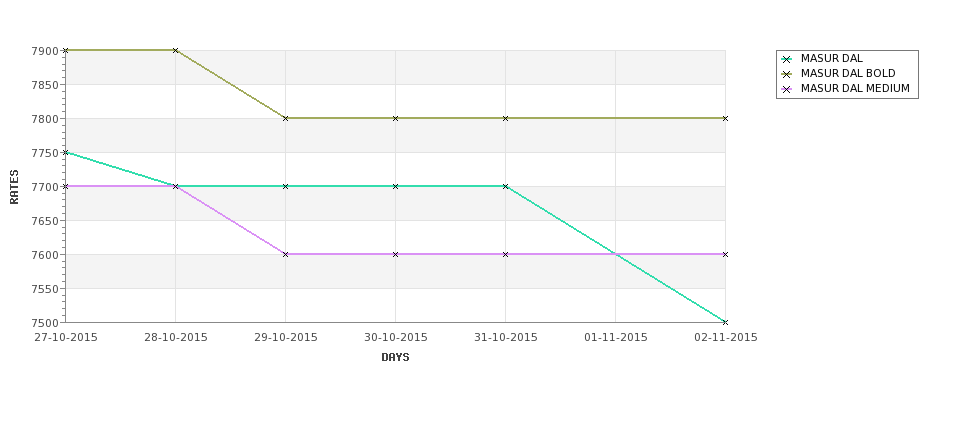The height and width of the screenshot is (429, 975).
Task: Select the MASUR DAL MEDIUM legend label
Action: coord(855,89)
